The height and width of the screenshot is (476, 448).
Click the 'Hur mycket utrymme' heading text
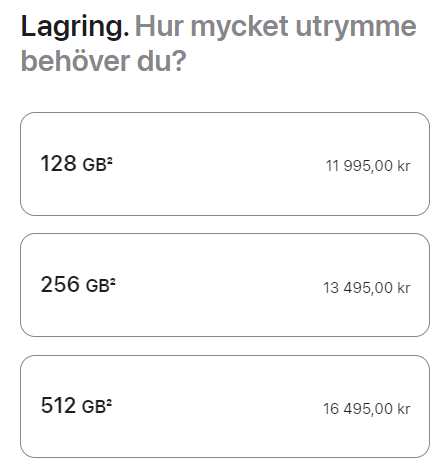tap(276, 26)
